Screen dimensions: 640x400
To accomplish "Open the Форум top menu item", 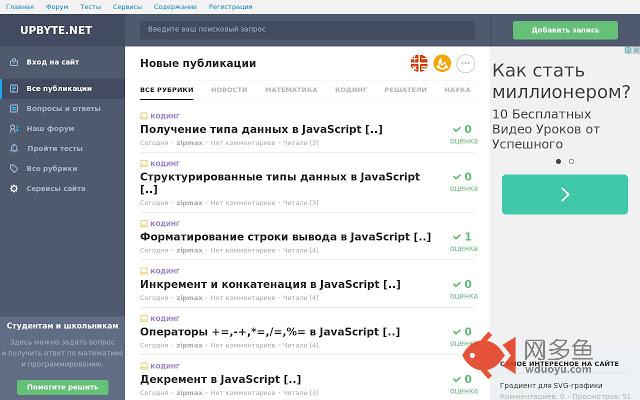I will point(57,7).
